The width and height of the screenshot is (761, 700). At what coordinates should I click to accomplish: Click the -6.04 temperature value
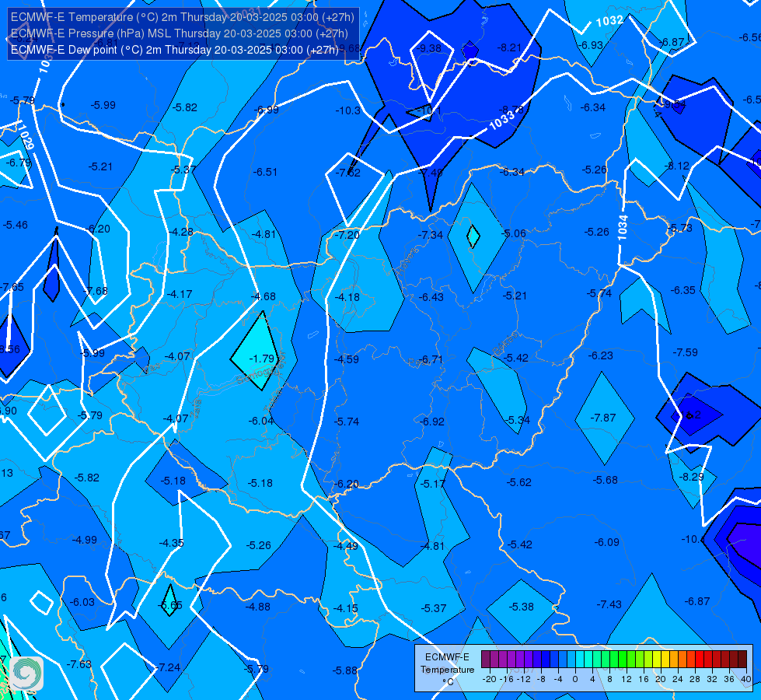click(x=261, y=421)
